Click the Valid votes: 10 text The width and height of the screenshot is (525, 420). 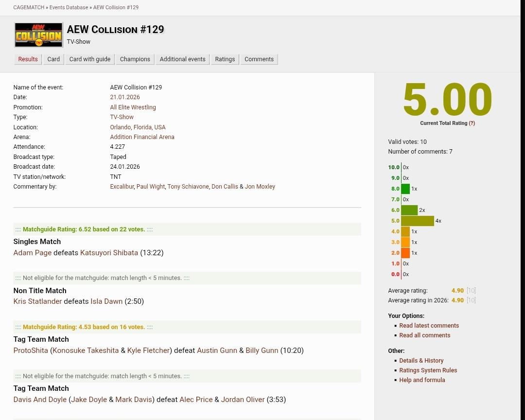[407, 141]
